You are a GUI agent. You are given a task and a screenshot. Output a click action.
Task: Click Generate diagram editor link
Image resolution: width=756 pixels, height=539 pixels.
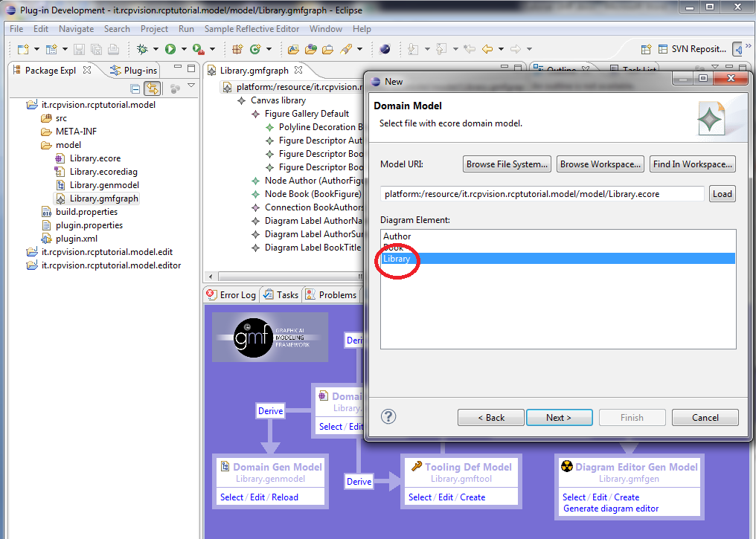coord(610,509)
